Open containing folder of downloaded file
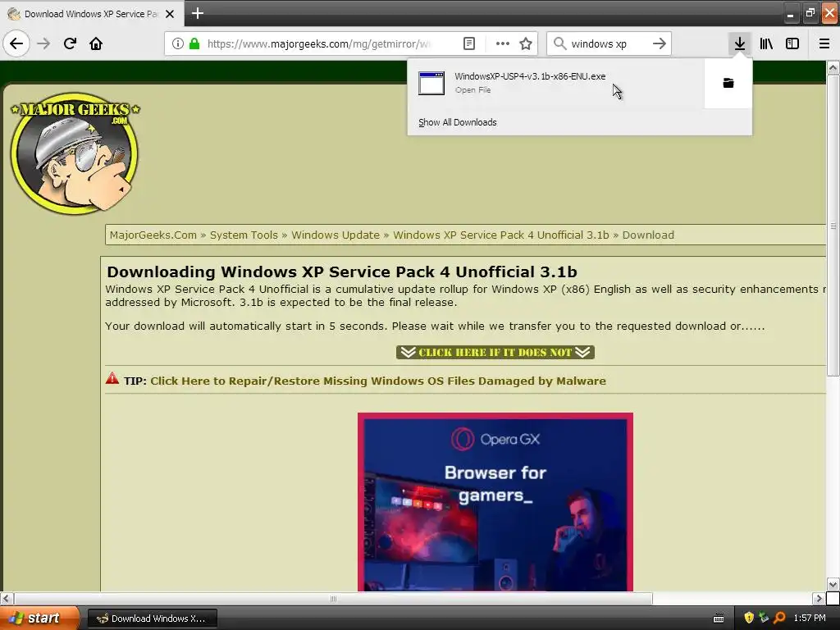The height and width of the screenshot is (630, 840). (728, 83)
